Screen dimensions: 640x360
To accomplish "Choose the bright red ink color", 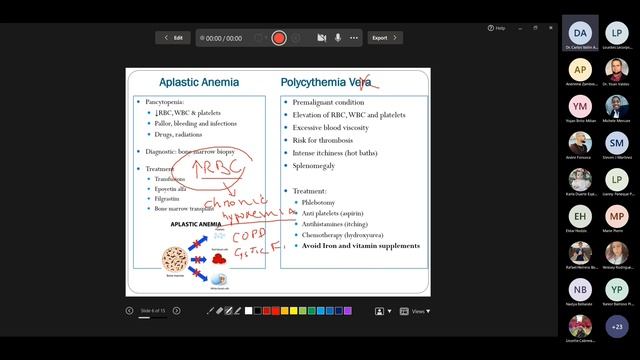I will 276,311.
